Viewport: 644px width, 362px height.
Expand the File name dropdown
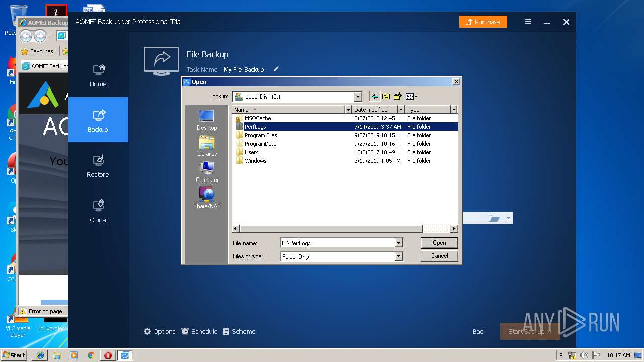tap(398, 243)
